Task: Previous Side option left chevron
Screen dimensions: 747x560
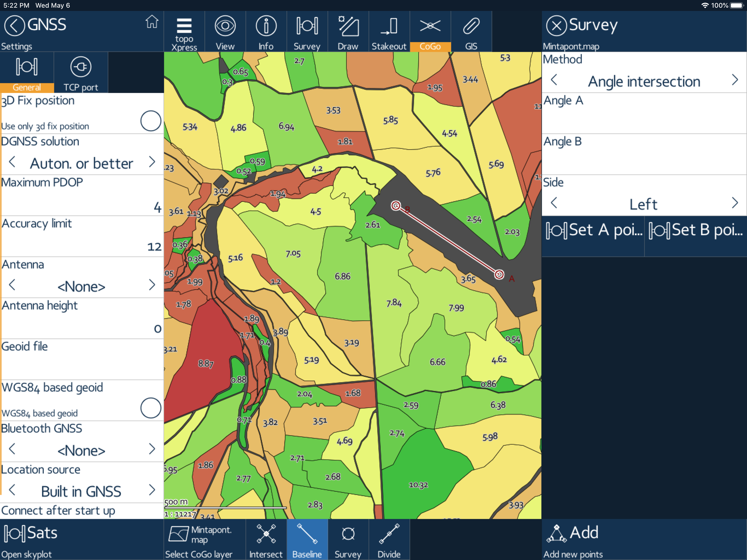Action: 554,203
